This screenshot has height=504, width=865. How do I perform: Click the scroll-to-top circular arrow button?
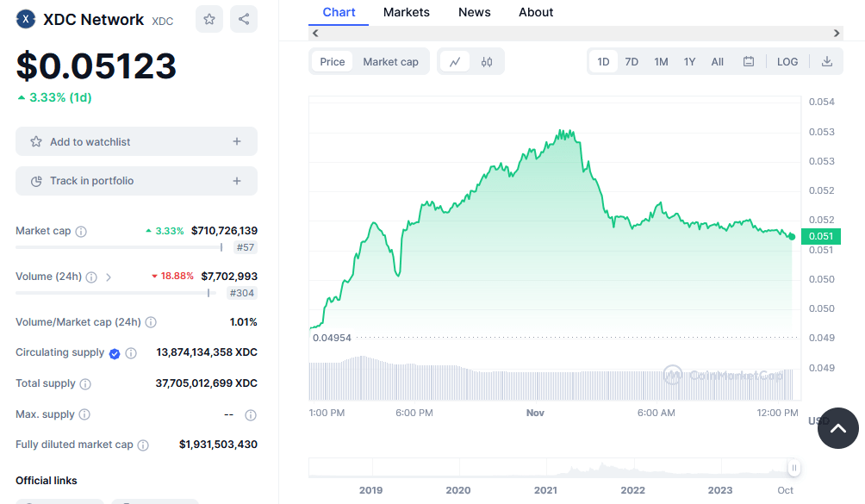pos(837,428)
